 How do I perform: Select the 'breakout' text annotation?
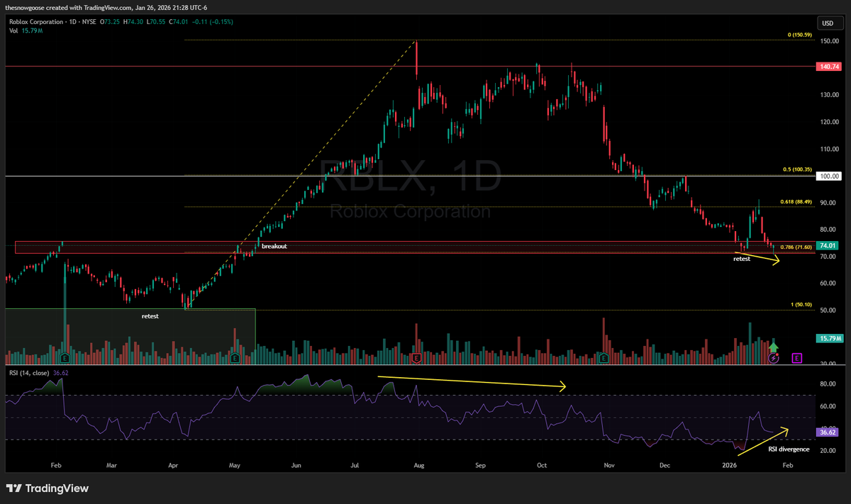tap(274, 246)
